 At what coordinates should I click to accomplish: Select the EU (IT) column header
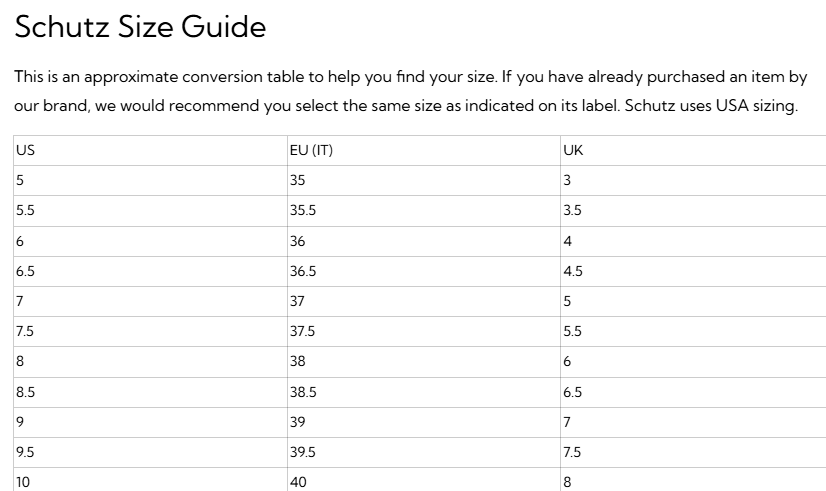(x=424, y=150)
